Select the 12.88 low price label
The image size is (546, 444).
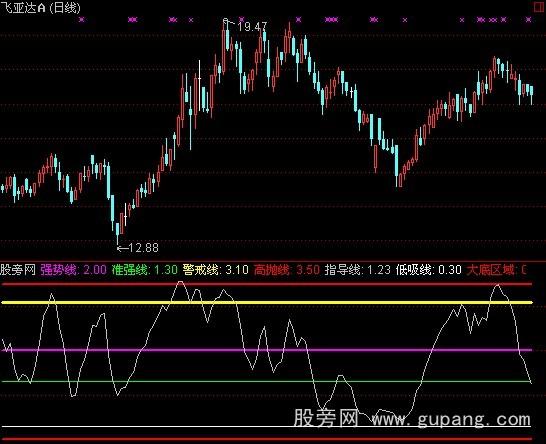[x=143, y=248]
